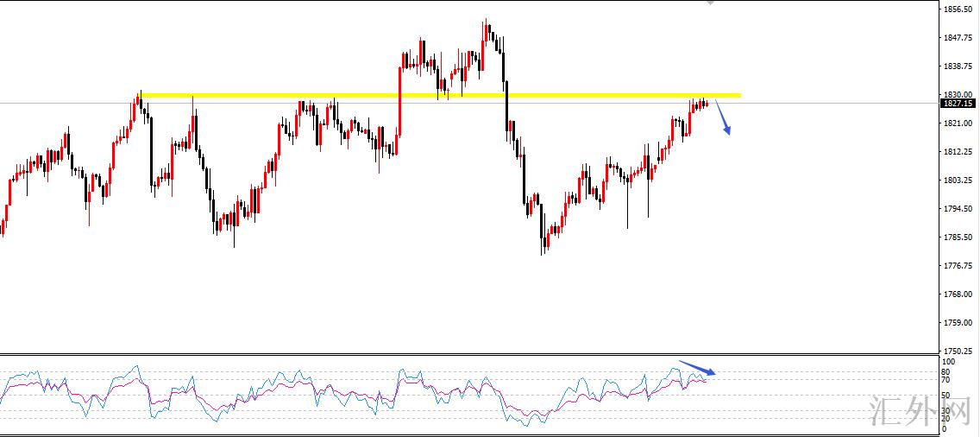The height and width of the screenshot is (437, 980).
Task: Click the 100 level on oscillator scale
Action: pos(948,362)
